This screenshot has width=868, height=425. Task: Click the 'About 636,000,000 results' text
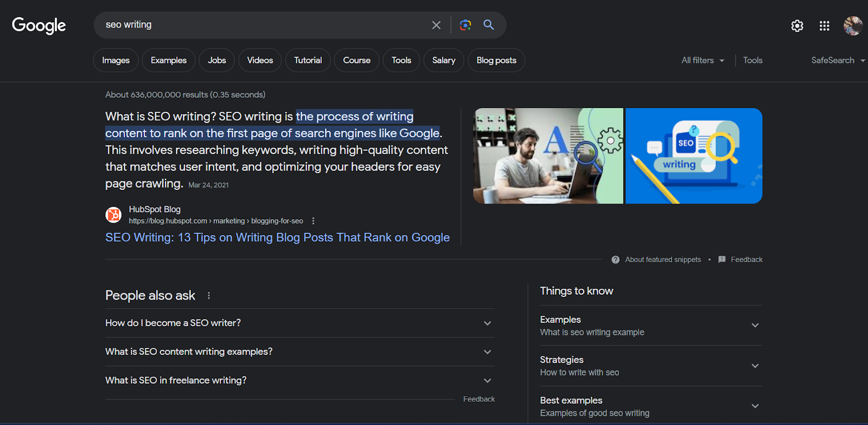tap(185, 94)
